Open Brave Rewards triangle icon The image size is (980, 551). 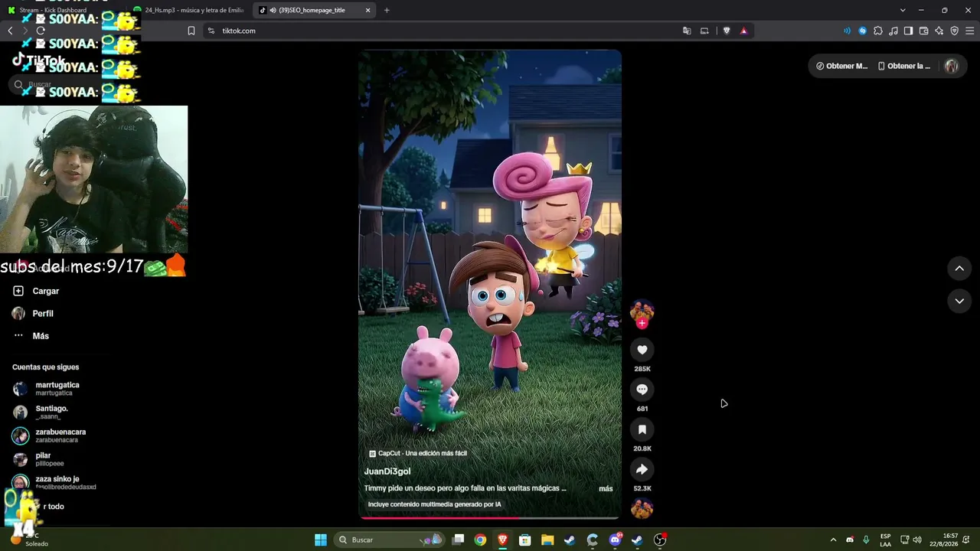pos(743,31)
